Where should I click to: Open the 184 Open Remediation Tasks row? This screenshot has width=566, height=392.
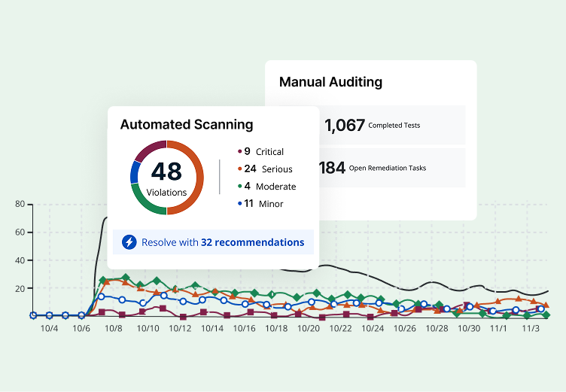[x=391, y=167]
